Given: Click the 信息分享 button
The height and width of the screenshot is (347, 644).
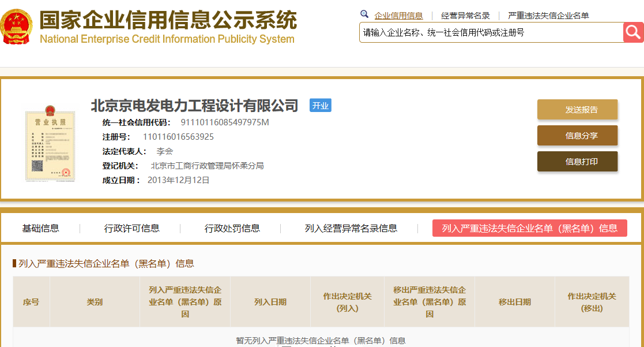Looking at the screenshot, I should pos(578,135).
